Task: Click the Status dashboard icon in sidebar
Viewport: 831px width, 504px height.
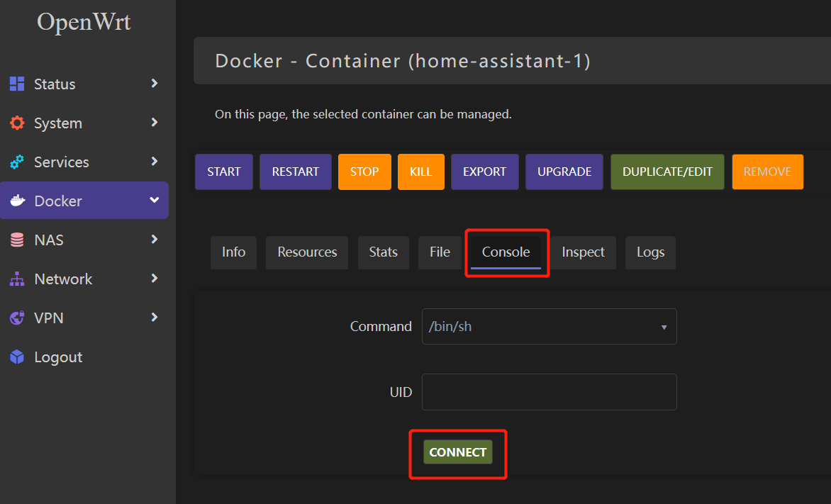Action: click(17, 84)
